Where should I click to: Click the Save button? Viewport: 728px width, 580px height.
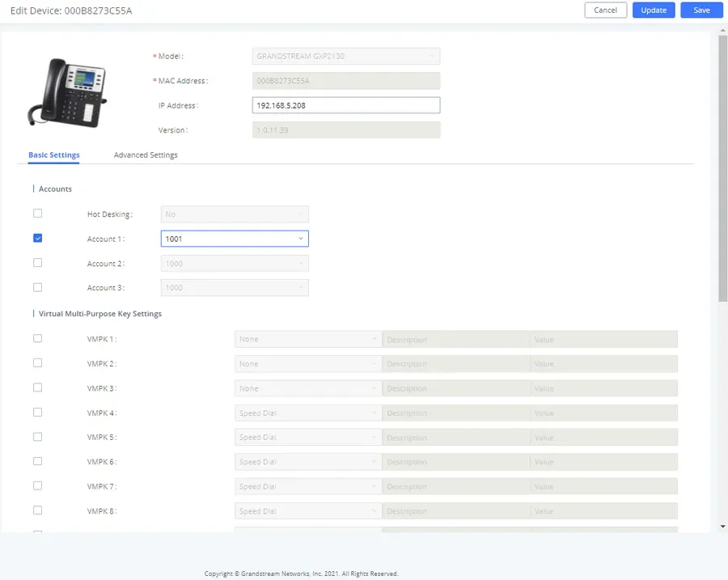click(x=701, y=11)
